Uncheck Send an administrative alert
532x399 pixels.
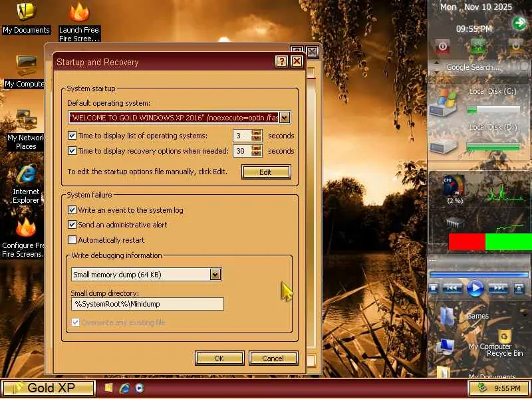72,225
